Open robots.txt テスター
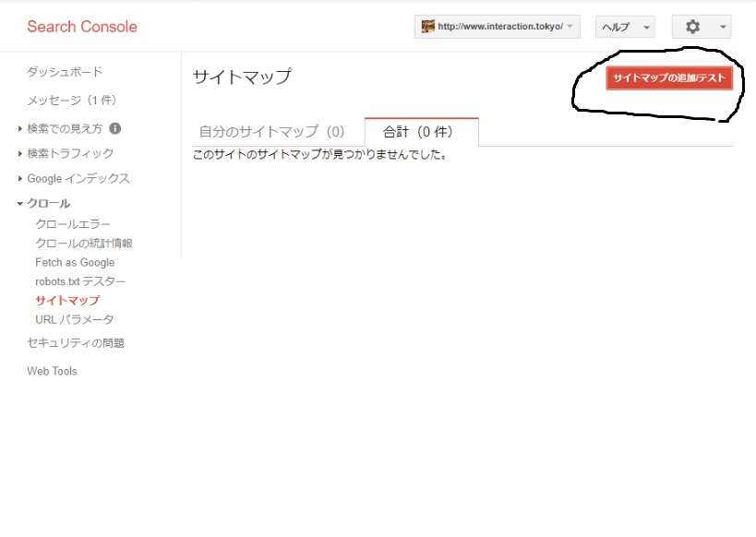756x537 pixels. (80, 281)
